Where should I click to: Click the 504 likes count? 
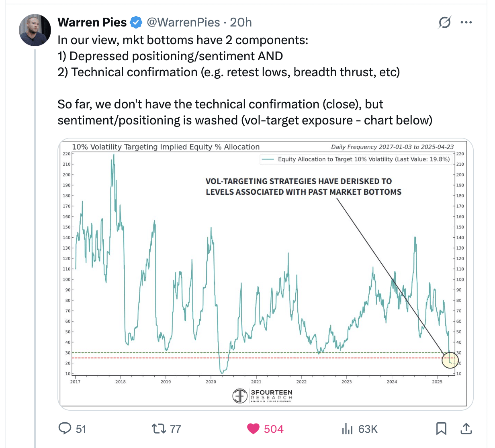(274, 429)
